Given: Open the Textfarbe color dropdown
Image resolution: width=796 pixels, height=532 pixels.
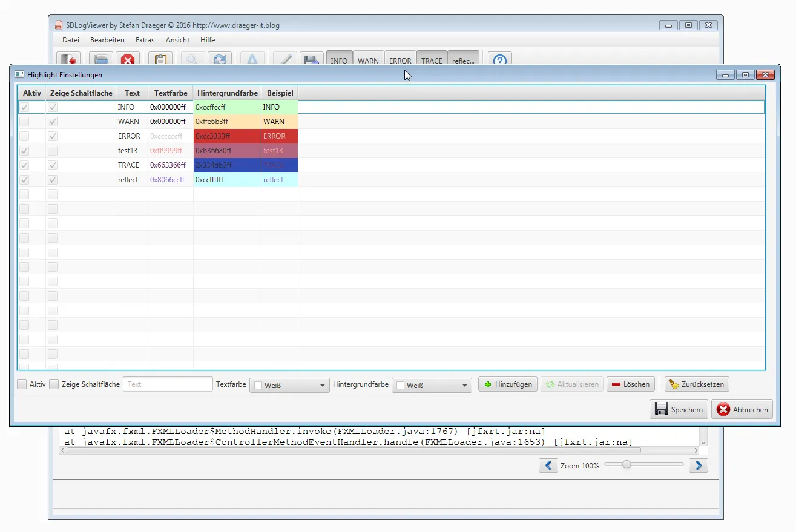Looking at the screenshot, I should coord(289,386).
